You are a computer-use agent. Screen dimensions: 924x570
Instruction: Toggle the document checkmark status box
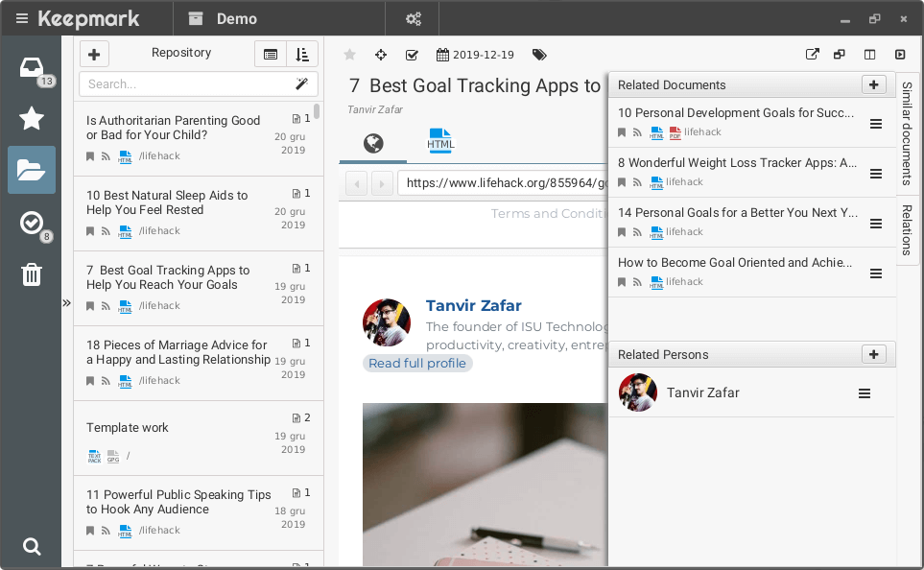412,55
